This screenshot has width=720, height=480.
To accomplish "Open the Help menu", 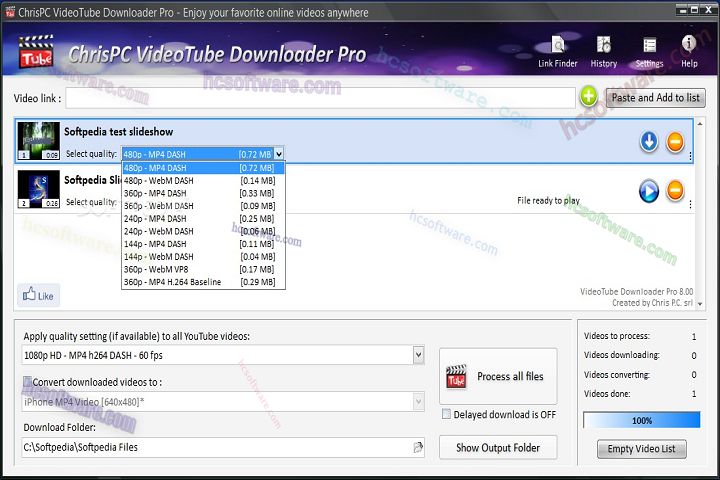I will (689, 52).
